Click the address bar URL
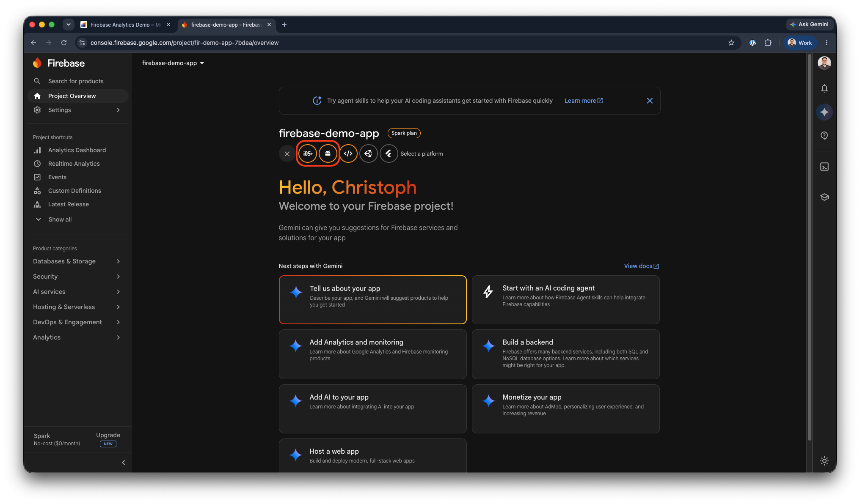 tap(185, 43)
